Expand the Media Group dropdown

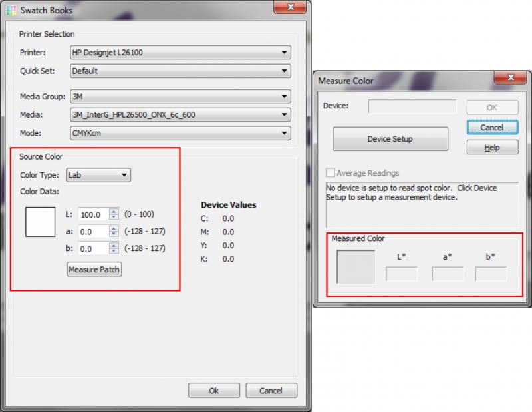tap(180, 96)
